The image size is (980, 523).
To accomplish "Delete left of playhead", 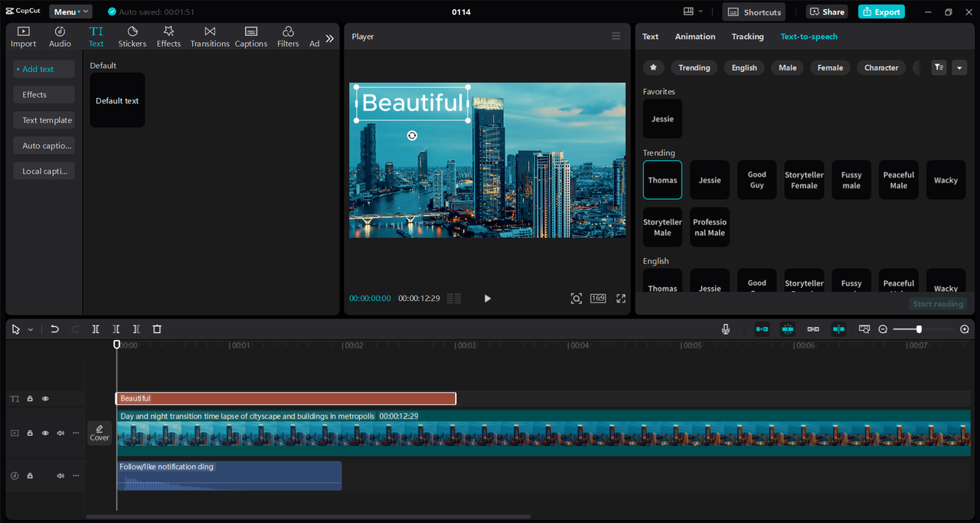I will pos(116,329).
